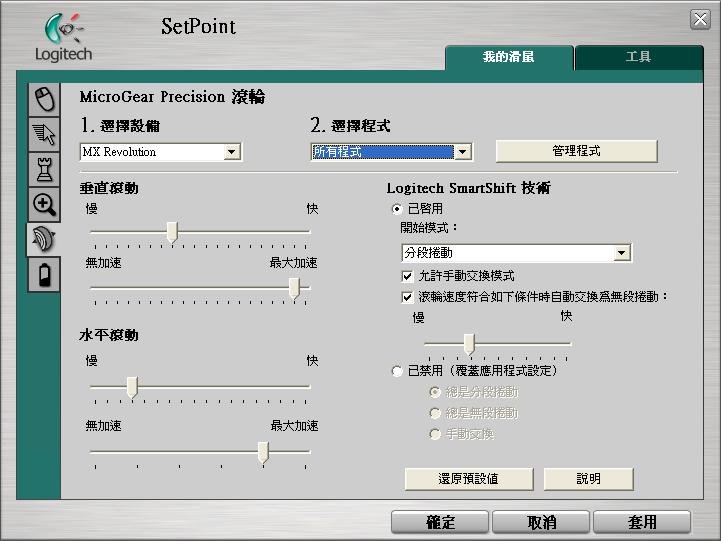Image resolution: width=721 pixels, height=541 pixels.
Task: Expand the 所有程式 program dropdown
Action: [463, 152]
